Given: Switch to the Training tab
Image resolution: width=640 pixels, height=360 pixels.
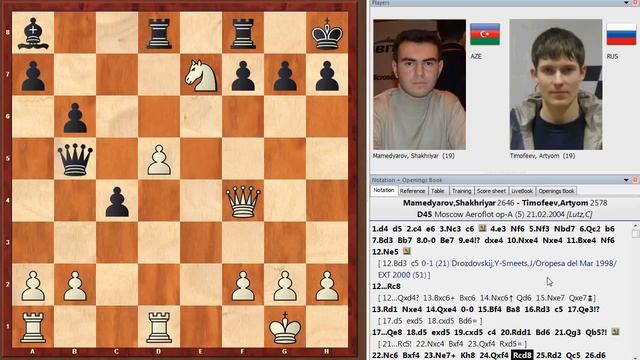Looking at the screenshot, I should pyautogui.click(x=461, y=191).
